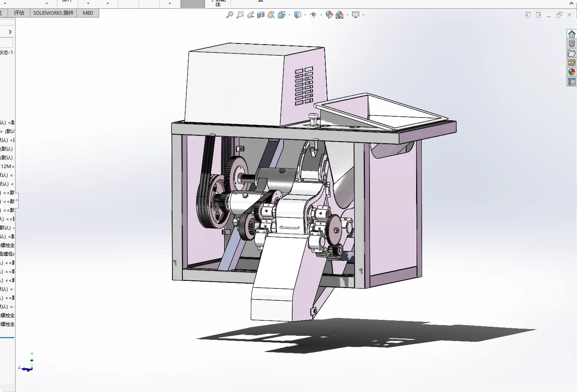
Task: Open the File Explorer task pane tab
Action: (572, 53)
